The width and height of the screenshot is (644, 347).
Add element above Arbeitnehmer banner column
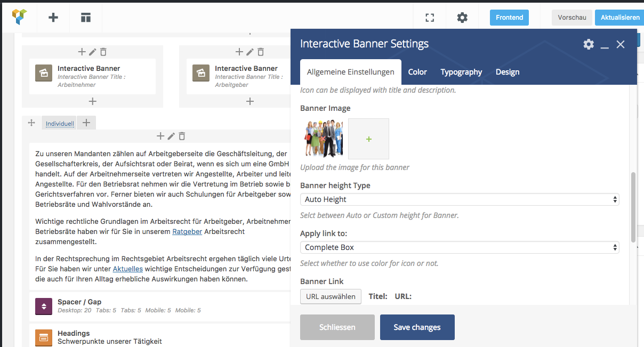click(82, 52)
